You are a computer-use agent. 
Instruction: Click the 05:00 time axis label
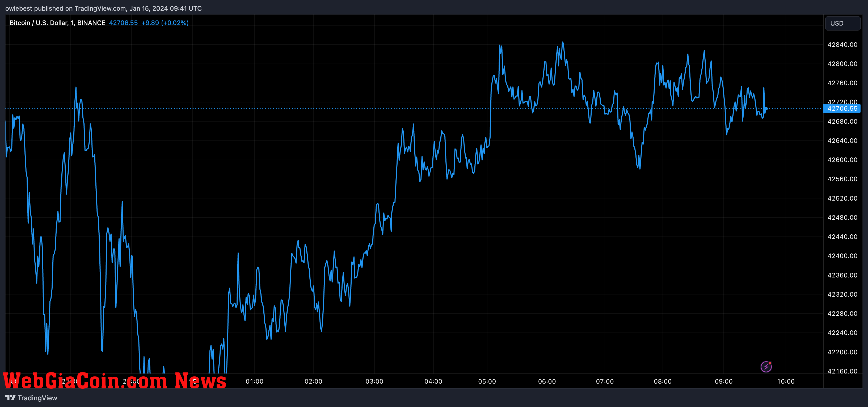coord(487,381)
